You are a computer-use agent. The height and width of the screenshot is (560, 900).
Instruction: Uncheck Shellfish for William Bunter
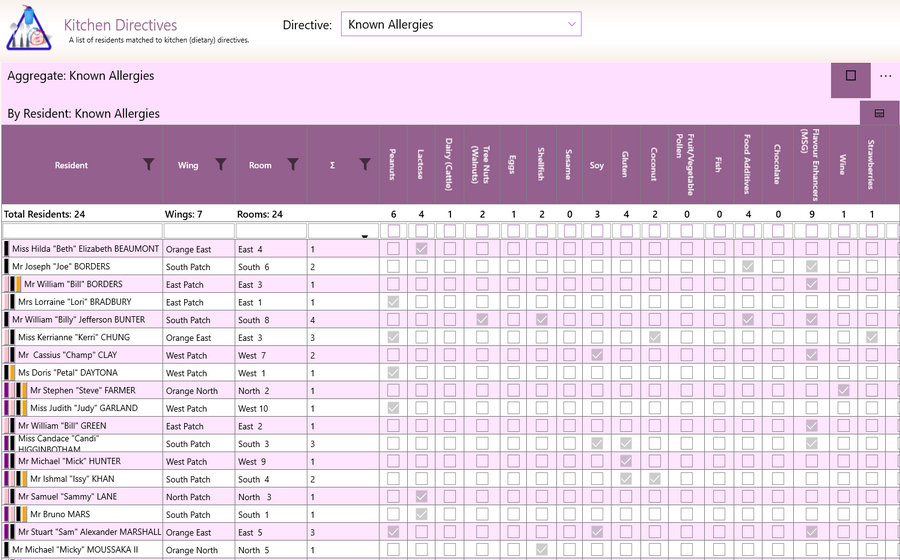click(x=541, y=320)
